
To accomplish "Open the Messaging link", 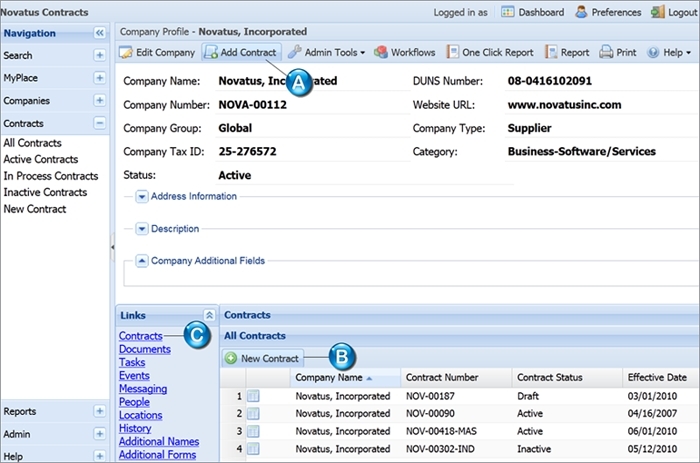I will [143, 389].
